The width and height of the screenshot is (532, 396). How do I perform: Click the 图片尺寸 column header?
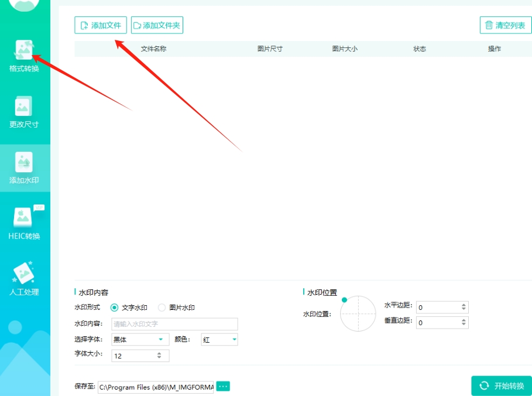[270, 49]
